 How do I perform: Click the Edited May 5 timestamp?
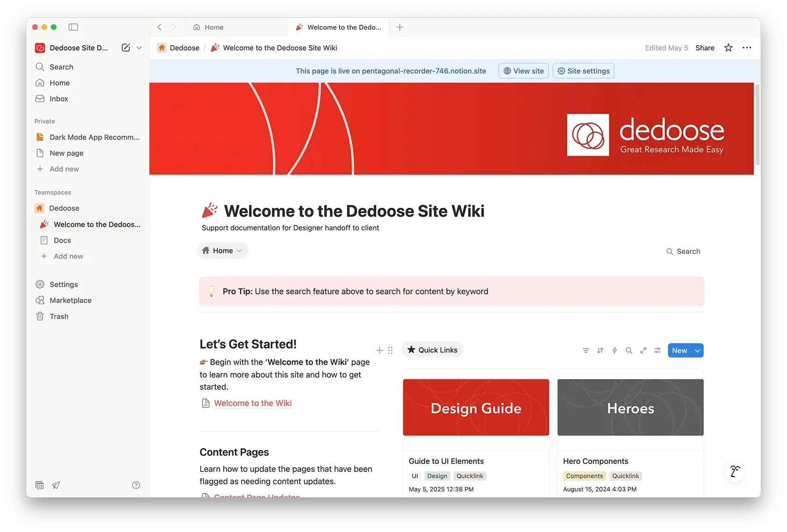667,48
